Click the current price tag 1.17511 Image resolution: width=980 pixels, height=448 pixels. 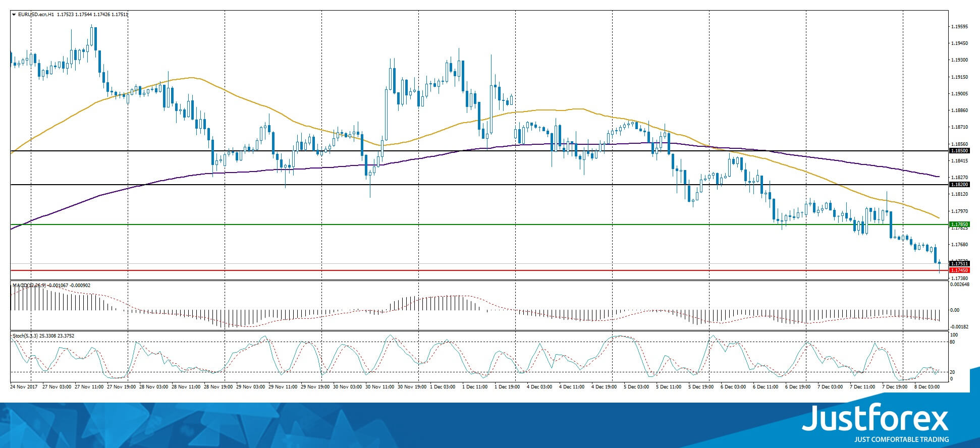[959, 263]
